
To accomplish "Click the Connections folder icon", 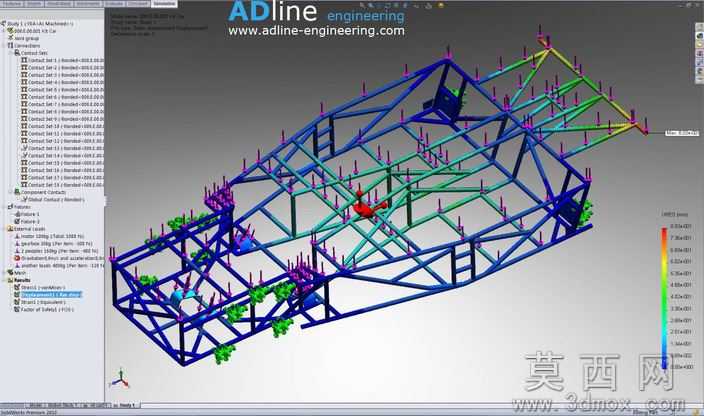I will pyautogui.click(x=10, y=45).
